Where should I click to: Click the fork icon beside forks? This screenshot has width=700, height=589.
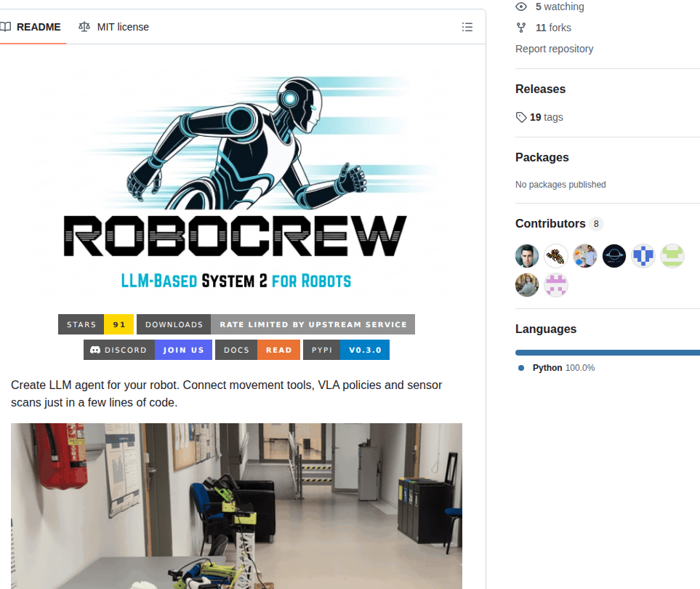click(x=521, y=28)
